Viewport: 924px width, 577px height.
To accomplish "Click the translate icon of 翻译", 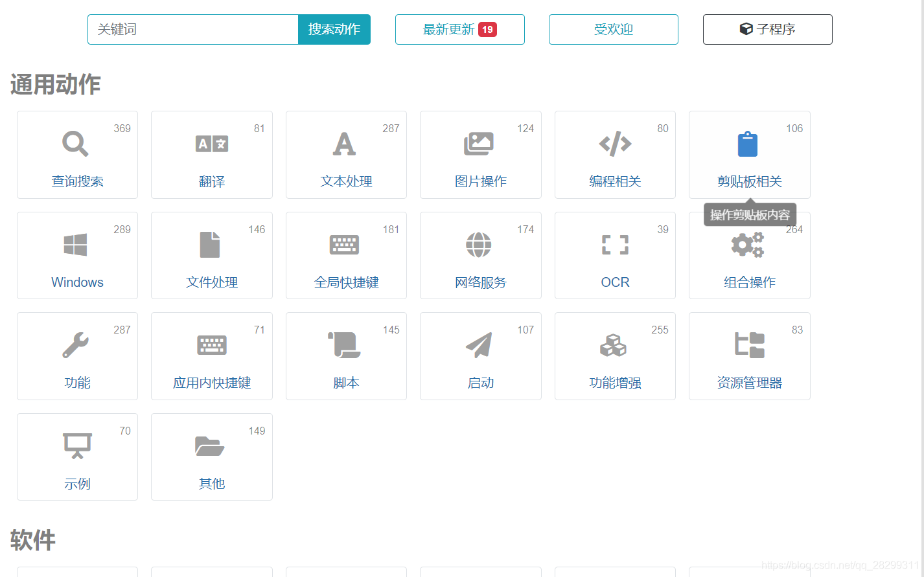I will pos(212,144).
